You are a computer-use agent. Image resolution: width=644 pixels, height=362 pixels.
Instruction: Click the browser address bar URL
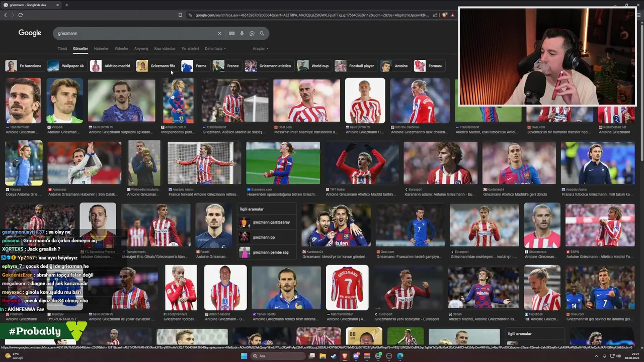312,15
